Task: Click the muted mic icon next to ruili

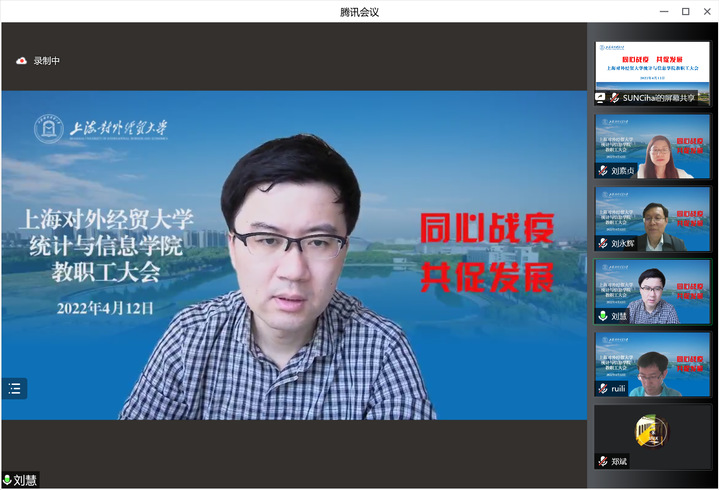Action: pos(602,388)
